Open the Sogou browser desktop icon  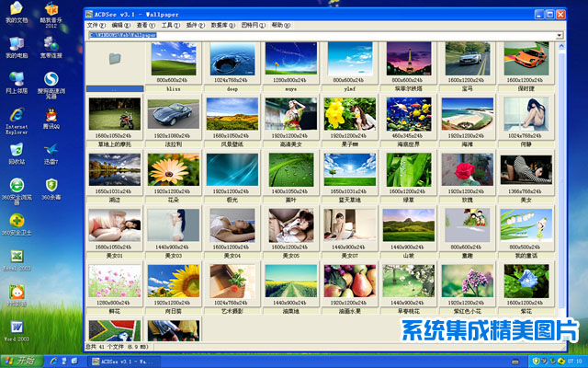click(51, 85)
